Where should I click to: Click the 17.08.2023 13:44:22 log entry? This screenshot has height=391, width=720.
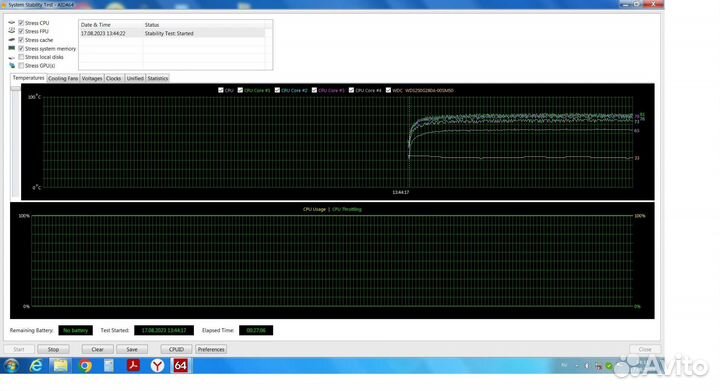tap(103, 34)
